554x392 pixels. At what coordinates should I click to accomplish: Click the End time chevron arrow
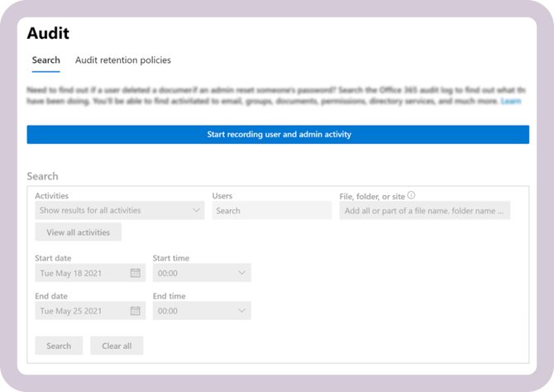click(241, 311)
